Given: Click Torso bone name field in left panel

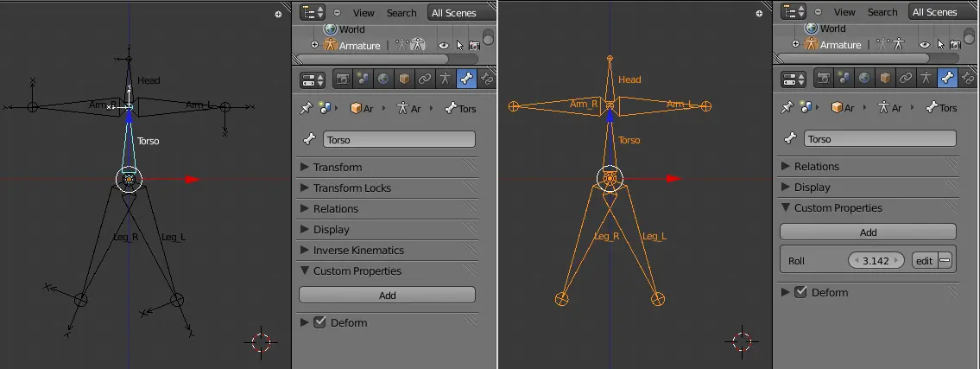Looking at the screenshot, I should pyautogui.click(x=399, y=139).
